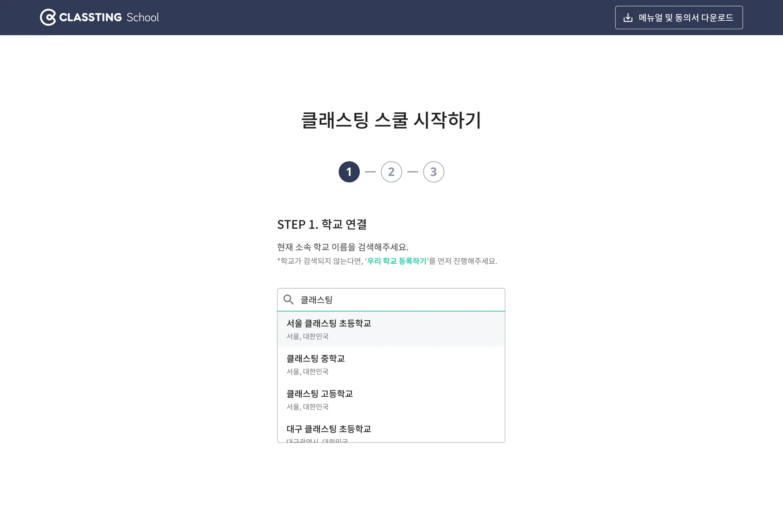Focus the school search field with 클래스팅

click(398, 300)
